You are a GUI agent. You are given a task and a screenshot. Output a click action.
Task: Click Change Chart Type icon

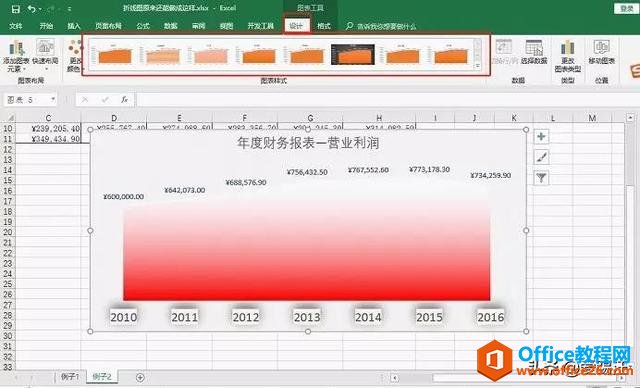pyautogui.click(x=567, y=48)
